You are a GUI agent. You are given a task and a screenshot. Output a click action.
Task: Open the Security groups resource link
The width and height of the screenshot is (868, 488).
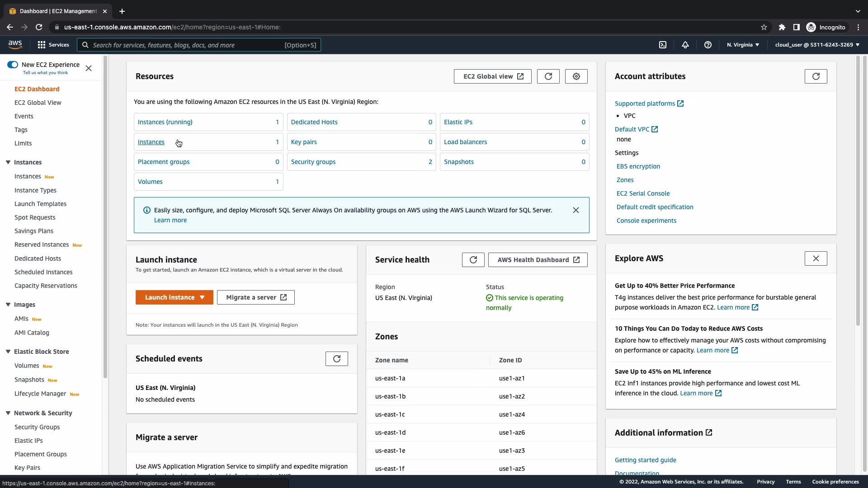click(313, 162)
